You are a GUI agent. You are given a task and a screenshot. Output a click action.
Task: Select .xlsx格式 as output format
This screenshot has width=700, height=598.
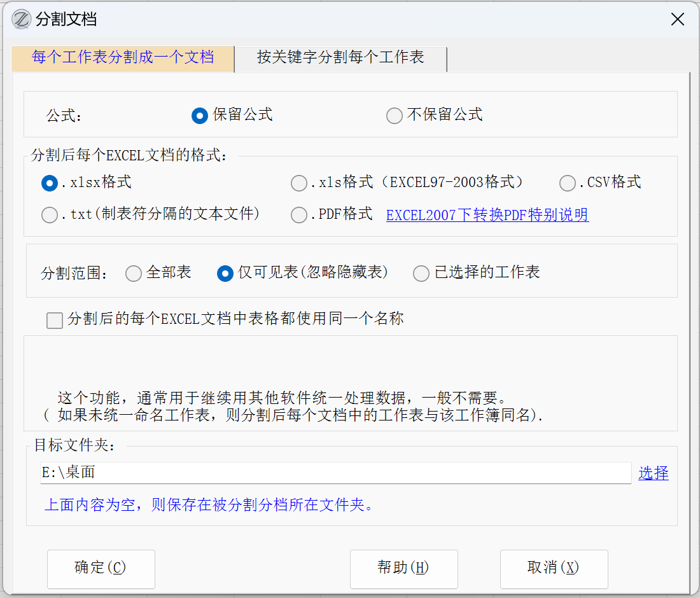click(x=50, y=183)
